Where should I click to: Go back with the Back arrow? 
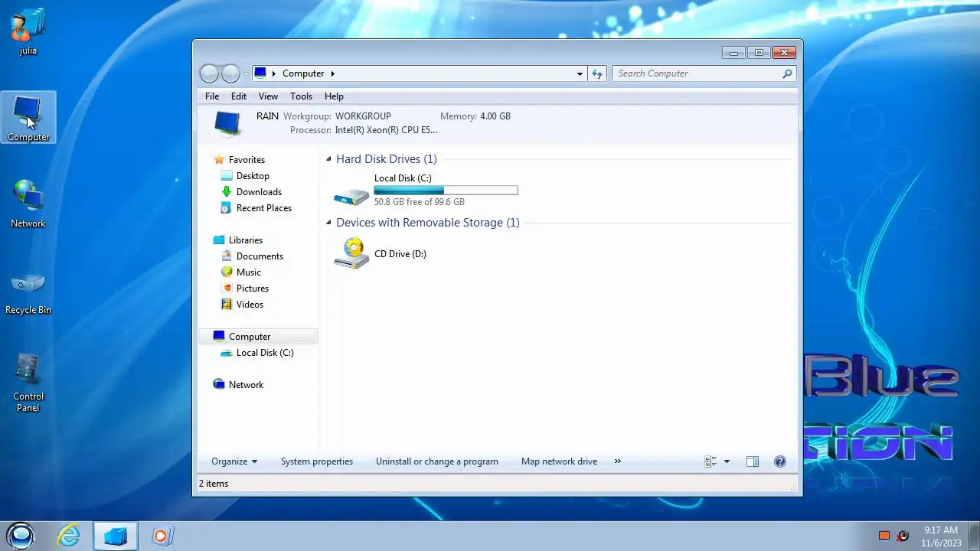(209, 73)
